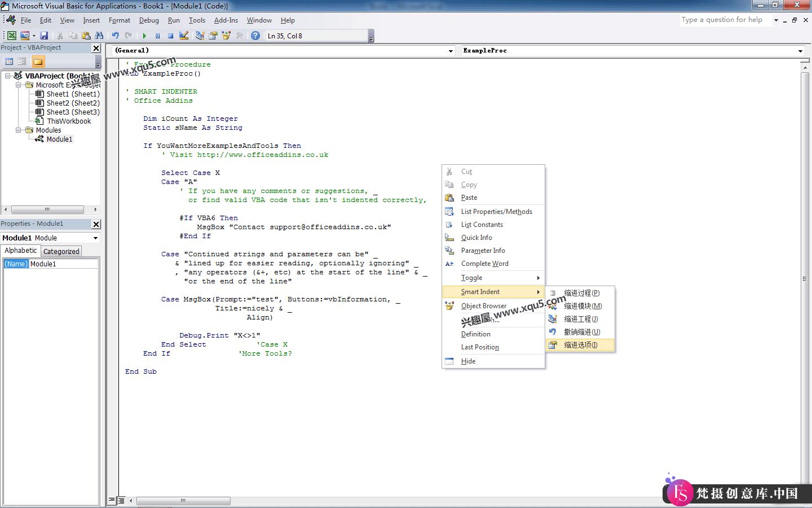Open the (General) object dropdown
812x508 pixels.
coord(451,51)
